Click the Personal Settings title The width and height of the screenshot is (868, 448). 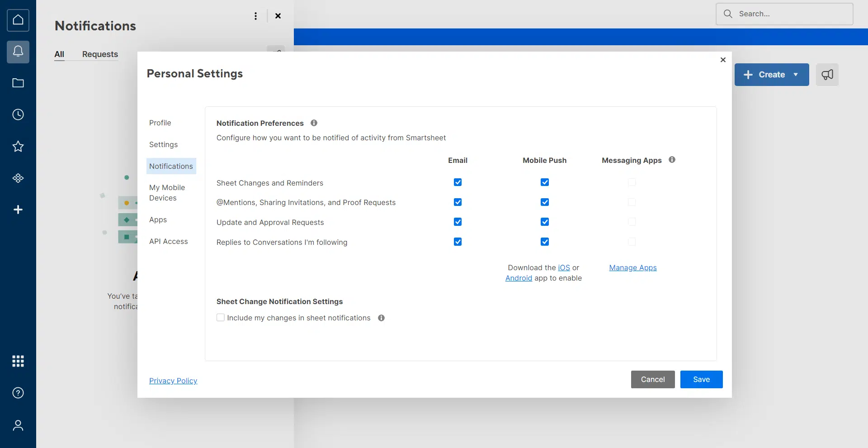click(194, 74)
